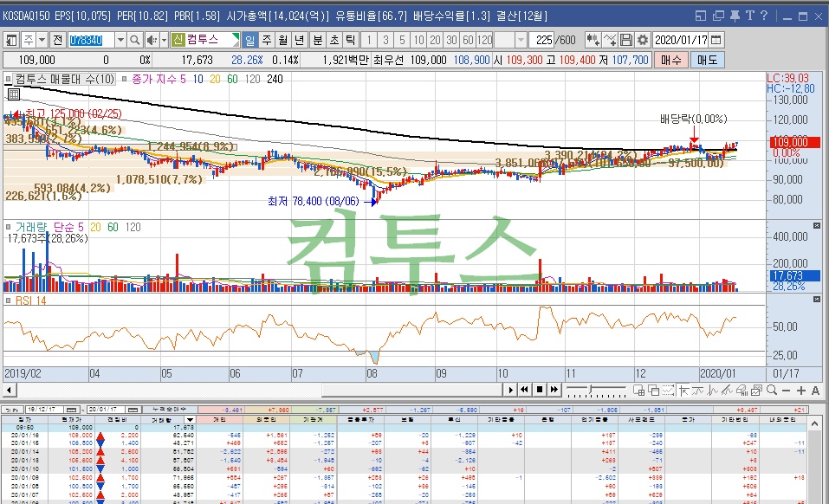Image resolution: width=829 pixels, height=504 pixels.
Task: Click the left scroll arrow of chart
Action: [9, 390]
